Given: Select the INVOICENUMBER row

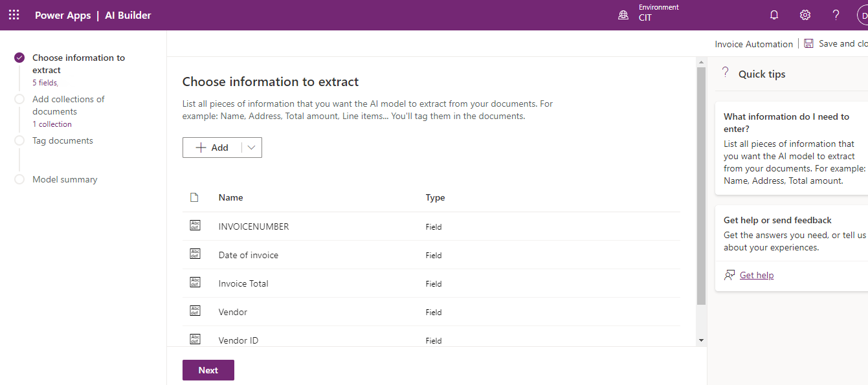Looking at the screenshot, I should (431, 226).
